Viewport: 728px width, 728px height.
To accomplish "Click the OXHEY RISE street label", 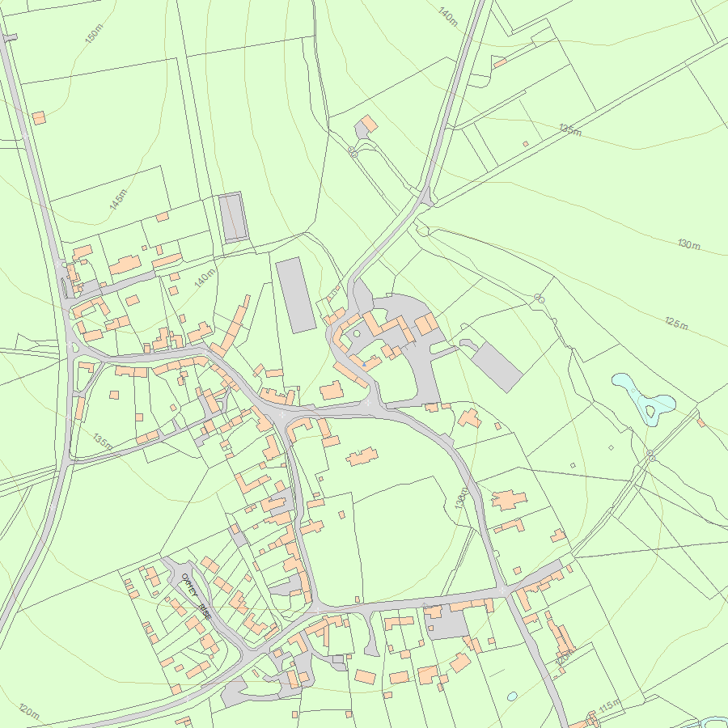I will tap(197, 596).
